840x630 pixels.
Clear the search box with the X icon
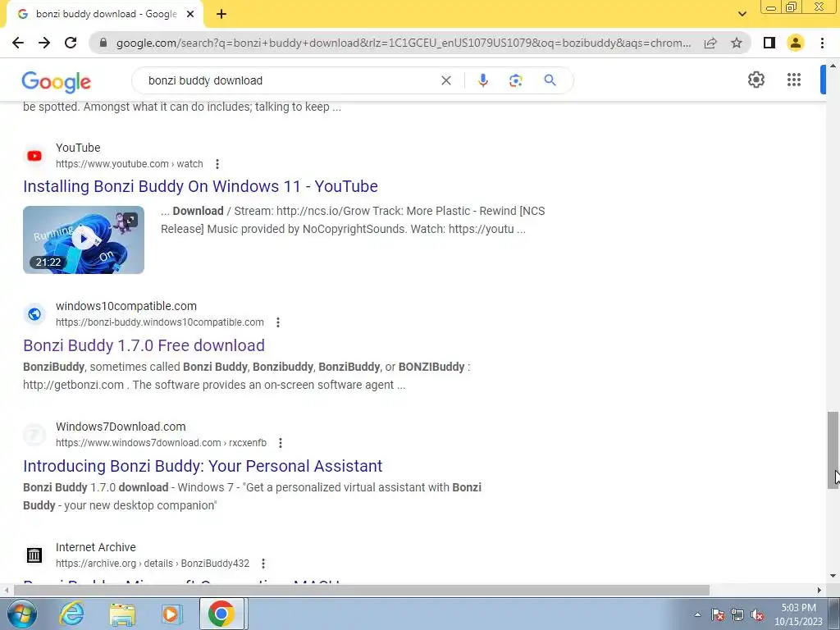[x=445, y=80]
